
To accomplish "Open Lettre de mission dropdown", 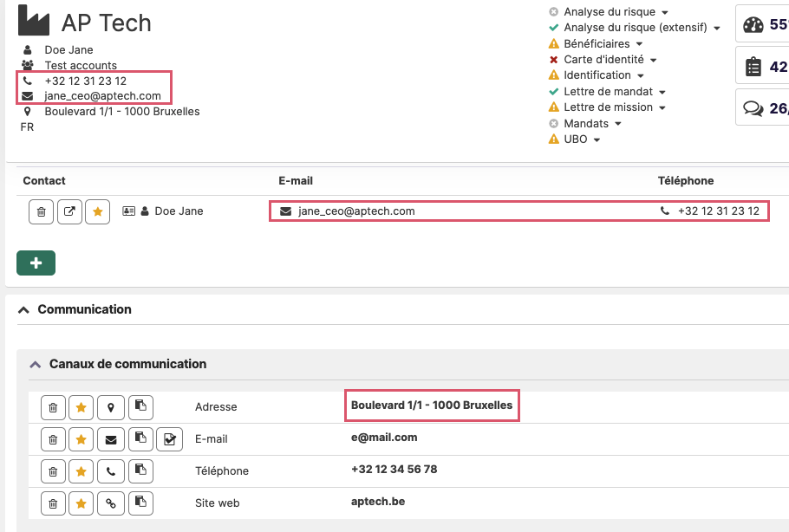I will tap(662, 108).
